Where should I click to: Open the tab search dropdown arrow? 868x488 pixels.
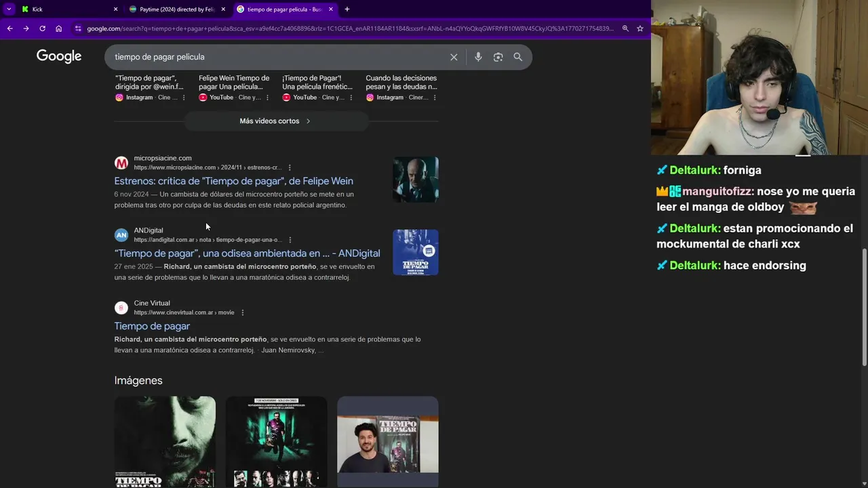pyautogui.click(x=9, y=9)
